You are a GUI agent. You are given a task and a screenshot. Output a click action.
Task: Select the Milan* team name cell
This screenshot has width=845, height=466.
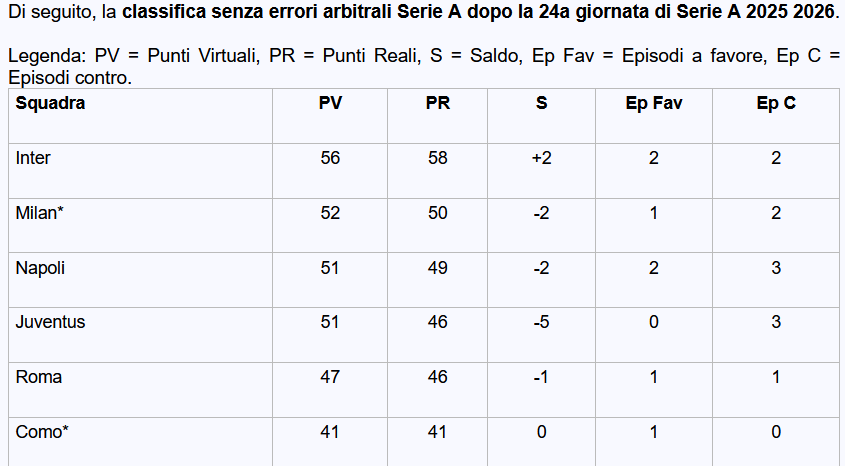point(39,213)
